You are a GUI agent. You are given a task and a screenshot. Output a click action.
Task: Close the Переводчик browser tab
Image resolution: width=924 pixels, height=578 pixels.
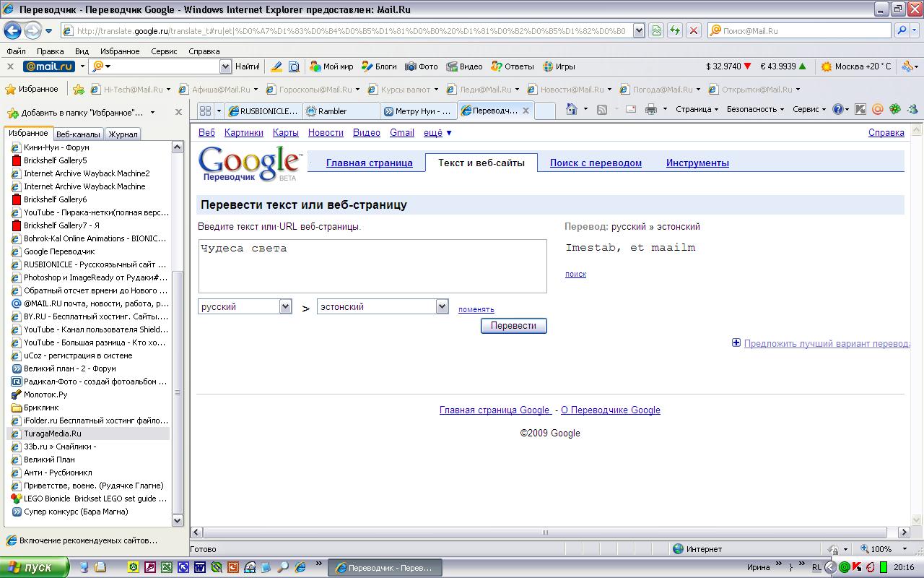526,111
